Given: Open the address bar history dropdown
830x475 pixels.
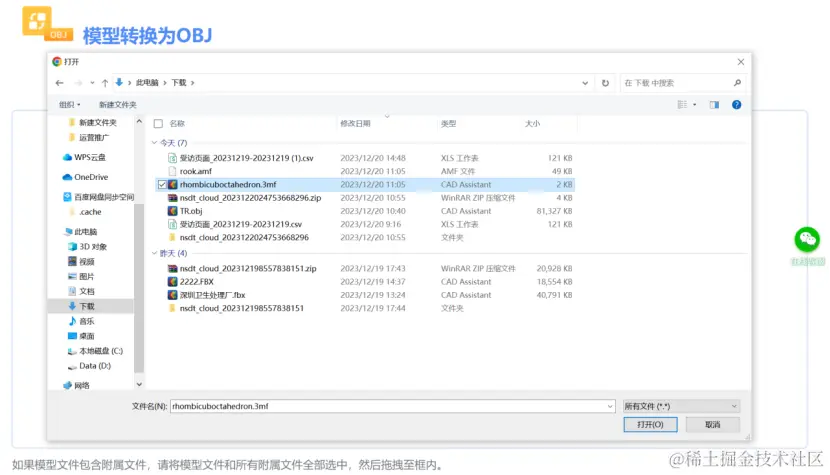Looking at the screenshot, I should [x=585, y=83].
